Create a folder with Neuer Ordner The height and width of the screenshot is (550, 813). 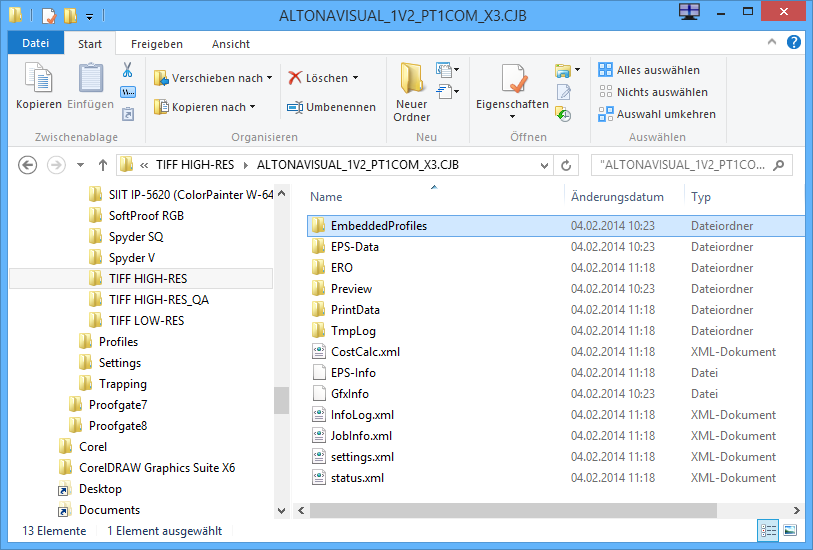click(x=411, y=91)
